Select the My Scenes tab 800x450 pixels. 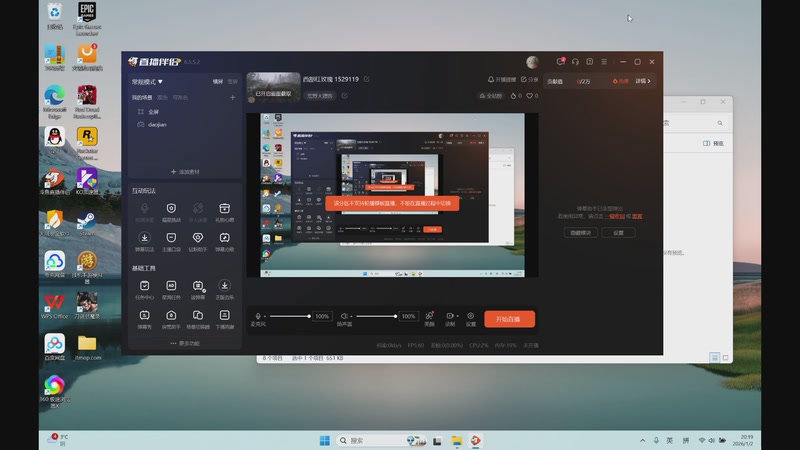142,97
